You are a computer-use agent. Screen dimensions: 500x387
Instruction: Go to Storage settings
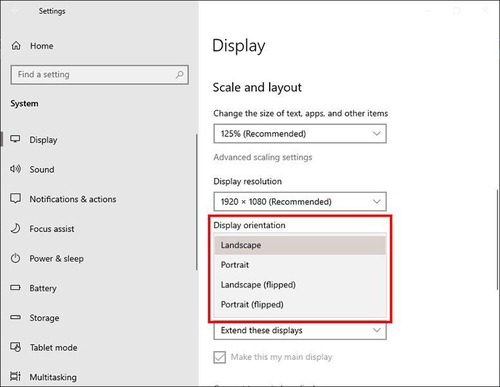(x=44, y=318)
